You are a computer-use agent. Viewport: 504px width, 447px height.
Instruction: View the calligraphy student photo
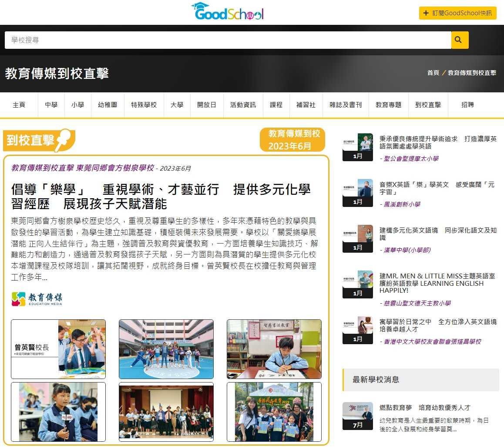pos(274,349)
